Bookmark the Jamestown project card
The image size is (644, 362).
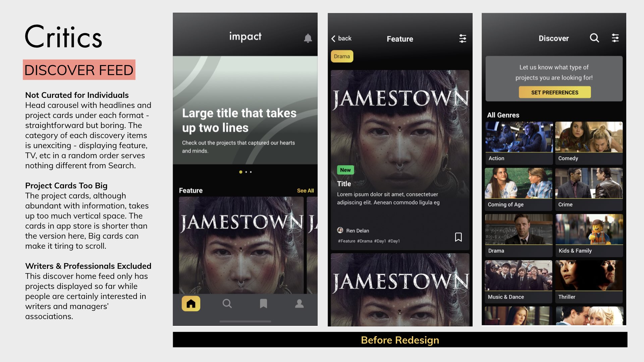pyautogui.click(x=458, y=237)
